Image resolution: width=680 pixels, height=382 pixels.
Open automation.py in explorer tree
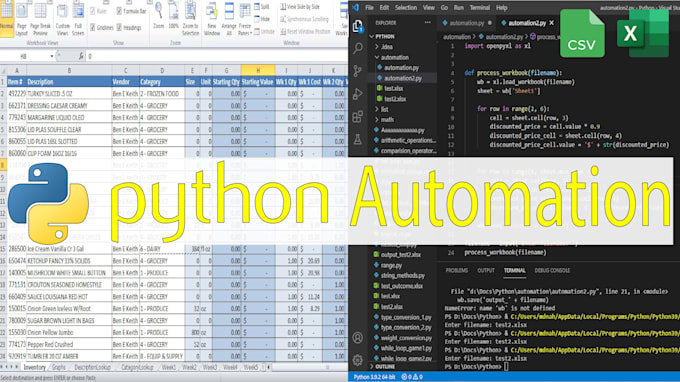[x=401, y=68]
